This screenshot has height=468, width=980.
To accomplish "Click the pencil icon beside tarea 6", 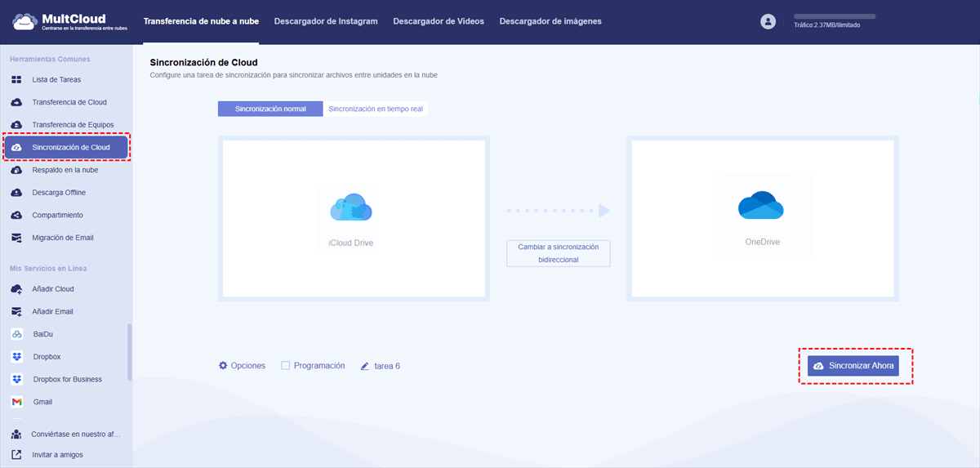I will click(365, 366).
